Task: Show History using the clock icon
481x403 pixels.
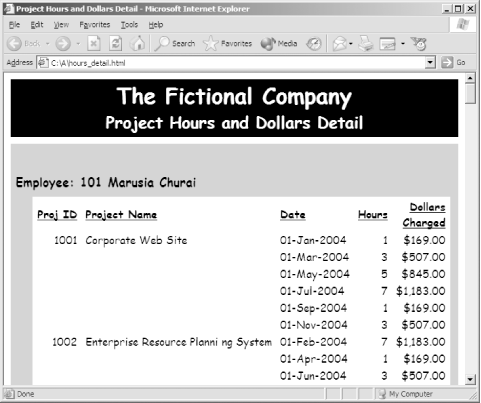Action: click(314, 44)
